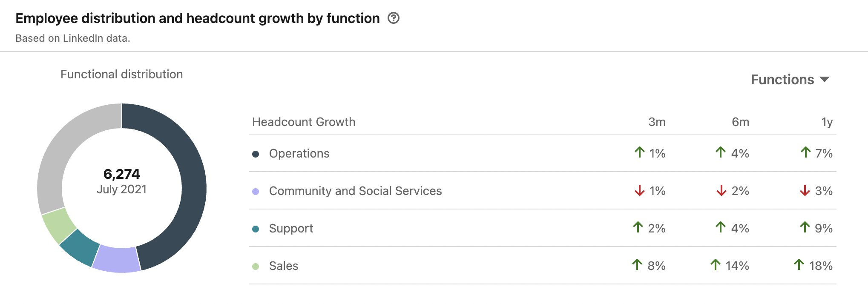Click the Community 3m red down arrow
This screenshot has height=304, width=868.
tap(639, 190)
